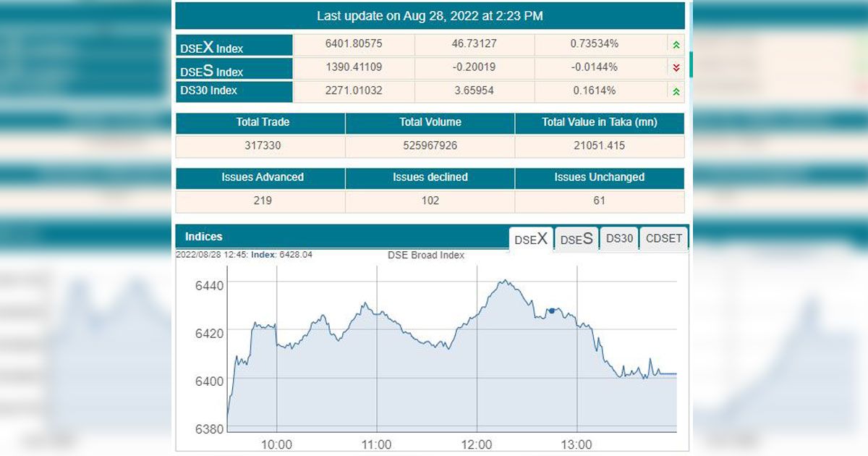Click the 6440 label on the index axis
The image size is (868, 456).
click(x=210, y=285)
